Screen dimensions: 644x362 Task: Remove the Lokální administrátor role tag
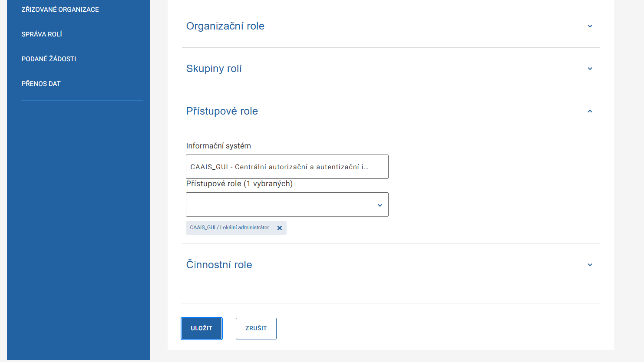pyautogui.click(x=280, y=228)
